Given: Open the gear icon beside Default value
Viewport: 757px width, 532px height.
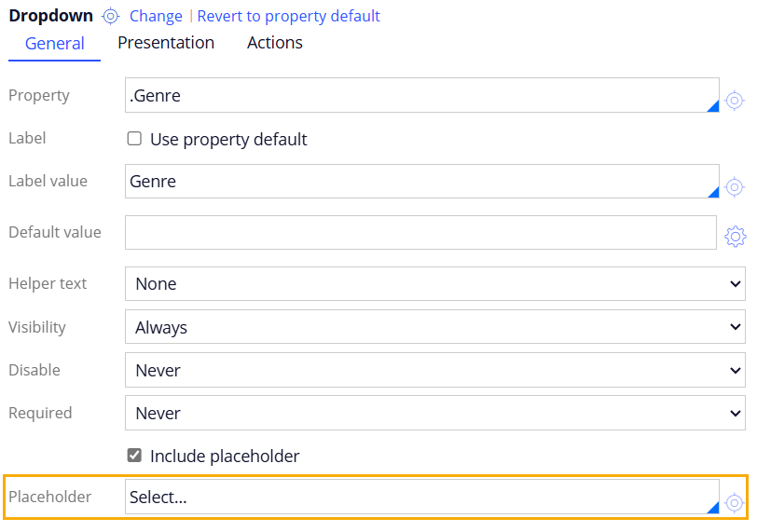Looking at the screenshot, I should [736, 236].
